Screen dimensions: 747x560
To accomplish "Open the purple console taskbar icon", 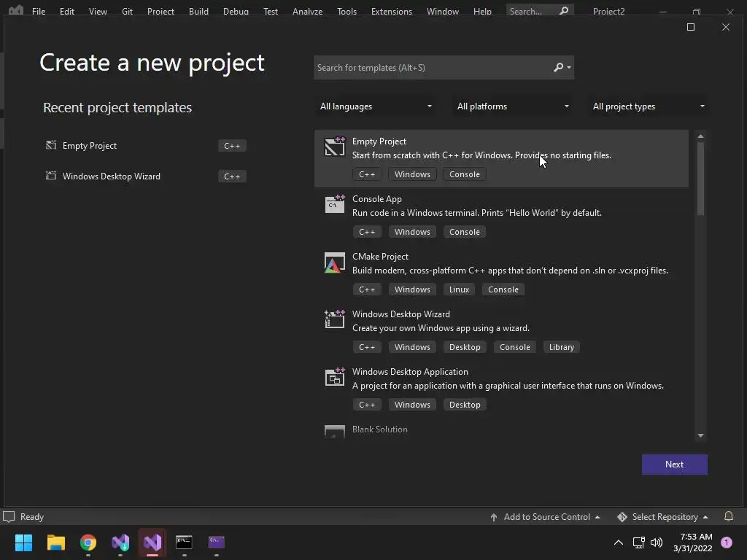I will [x=216, y=542].
